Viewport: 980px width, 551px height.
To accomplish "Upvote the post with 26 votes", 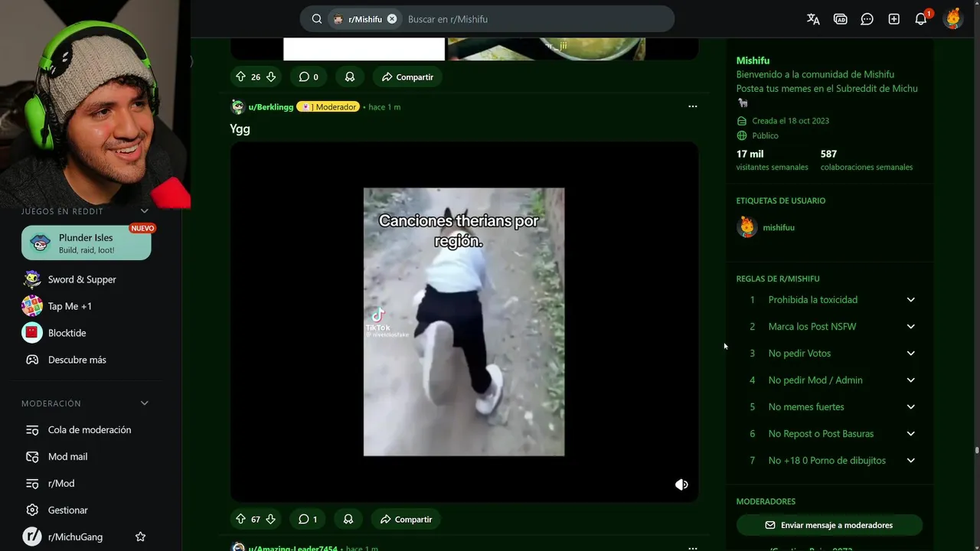I will pos(240,77).
